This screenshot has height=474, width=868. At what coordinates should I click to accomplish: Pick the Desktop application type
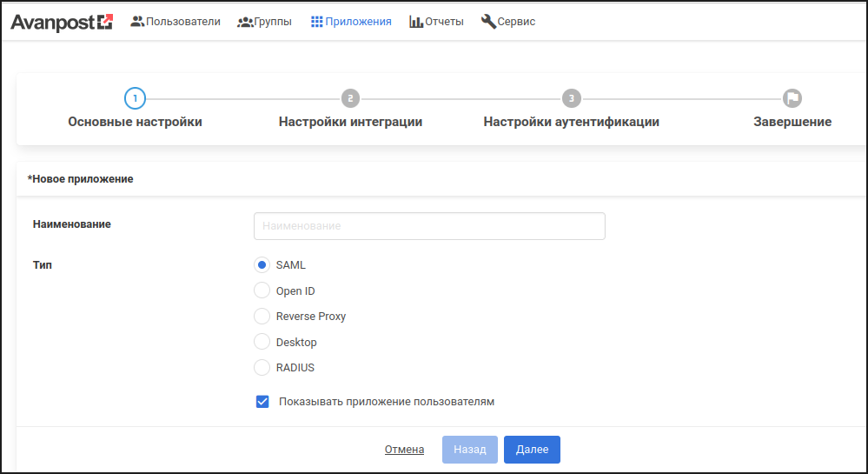pyautogui.click(x=262, y=342)
